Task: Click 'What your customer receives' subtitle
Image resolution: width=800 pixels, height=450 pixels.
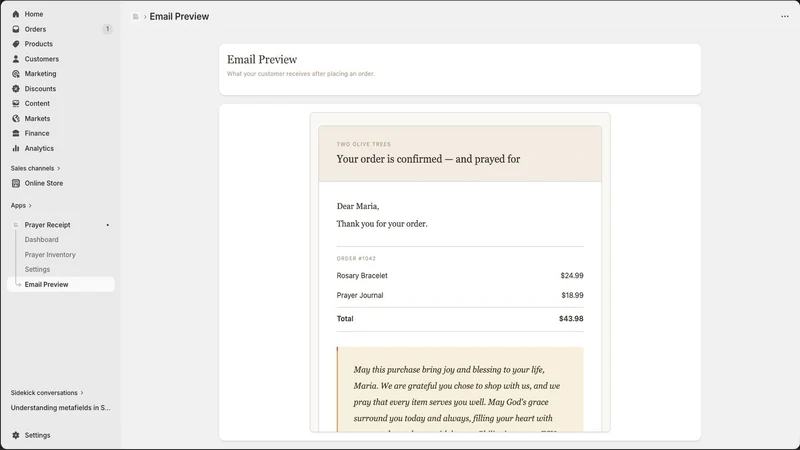Action: coord(301,74)
